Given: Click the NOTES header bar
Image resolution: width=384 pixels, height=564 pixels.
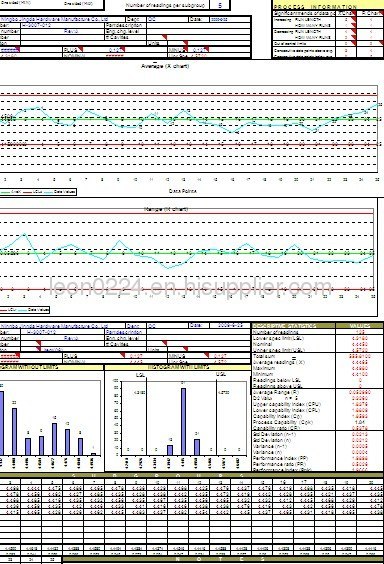Looking at the screenshot, I should tap(223, 560).
